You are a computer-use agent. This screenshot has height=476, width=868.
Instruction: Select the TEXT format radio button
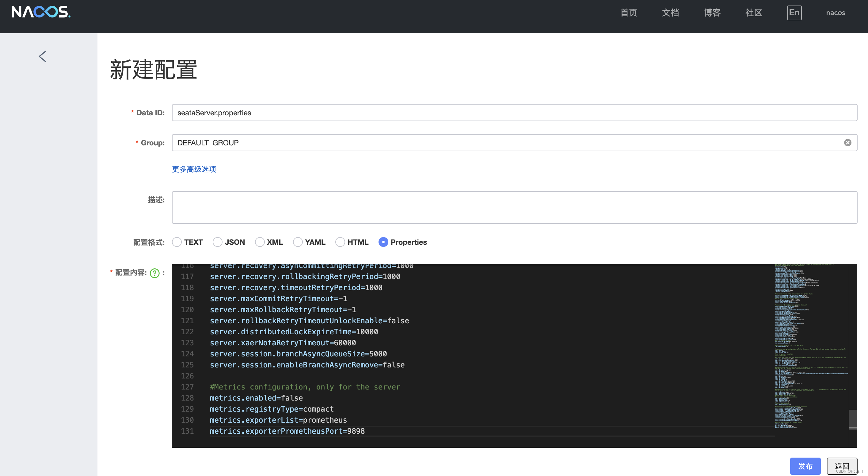[177, 242]
